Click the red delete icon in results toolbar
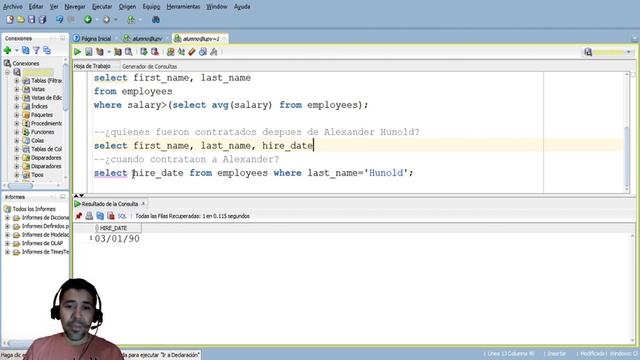The height and width of the screenshot is (360, 640). [111, 216]
